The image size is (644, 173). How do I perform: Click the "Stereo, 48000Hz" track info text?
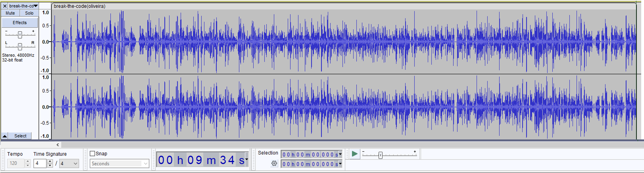click(18, 55)
